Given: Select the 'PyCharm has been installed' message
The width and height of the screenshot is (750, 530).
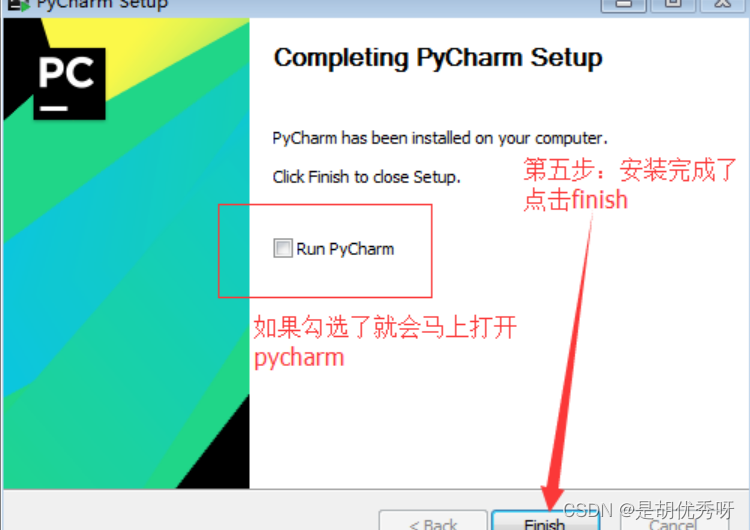Looking at the screenshot, I should 440,138.
